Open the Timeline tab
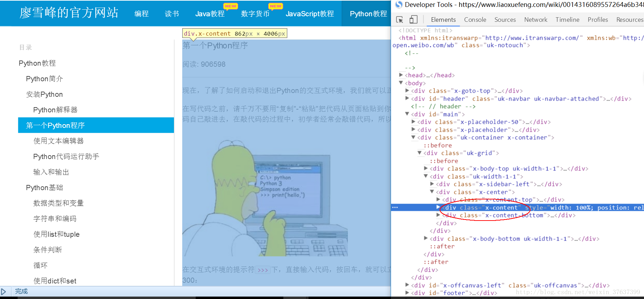This screenshot has height=299, width=644. (x=567, y=20)
